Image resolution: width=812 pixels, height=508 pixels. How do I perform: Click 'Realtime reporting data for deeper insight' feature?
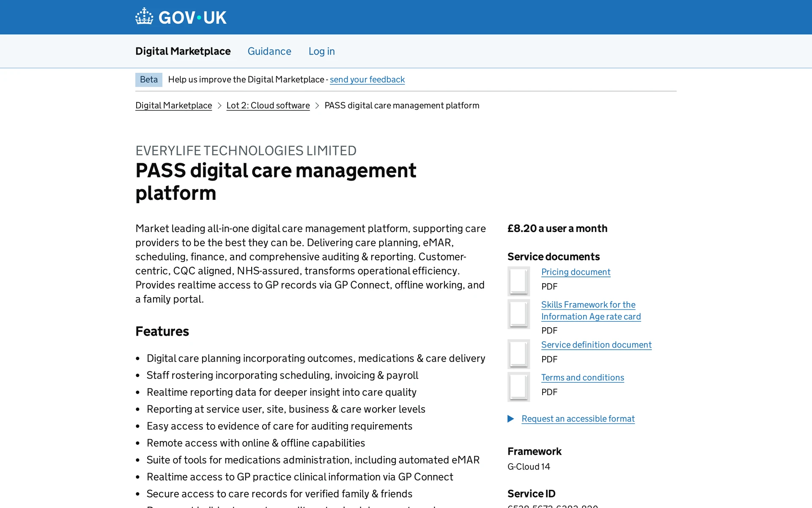pos(281,392)
